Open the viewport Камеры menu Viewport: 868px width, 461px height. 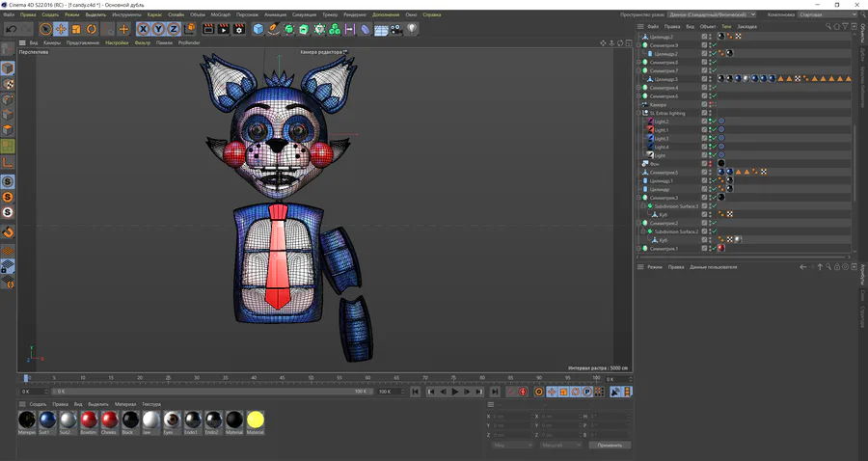[52, 42]
